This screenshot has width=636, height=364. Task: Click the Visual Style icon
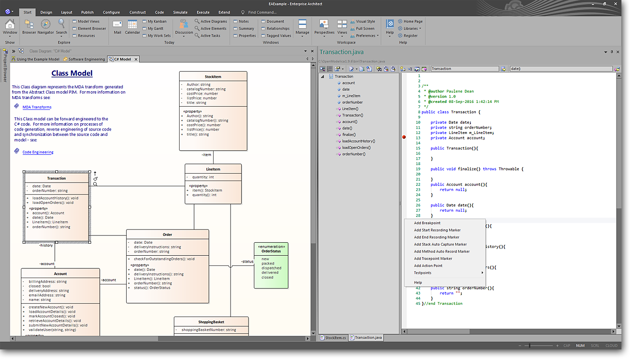(x=352, y=21)
